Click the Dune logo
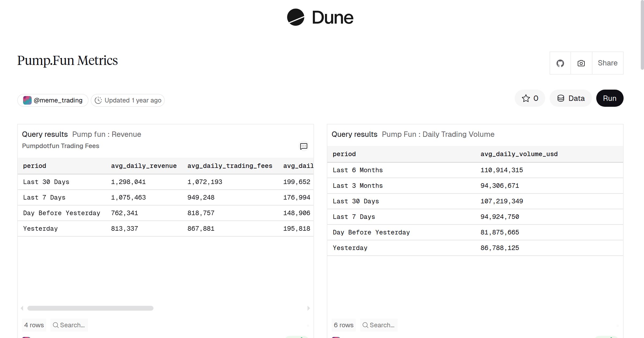The image size is (644, 338). [x=319, y=18]
